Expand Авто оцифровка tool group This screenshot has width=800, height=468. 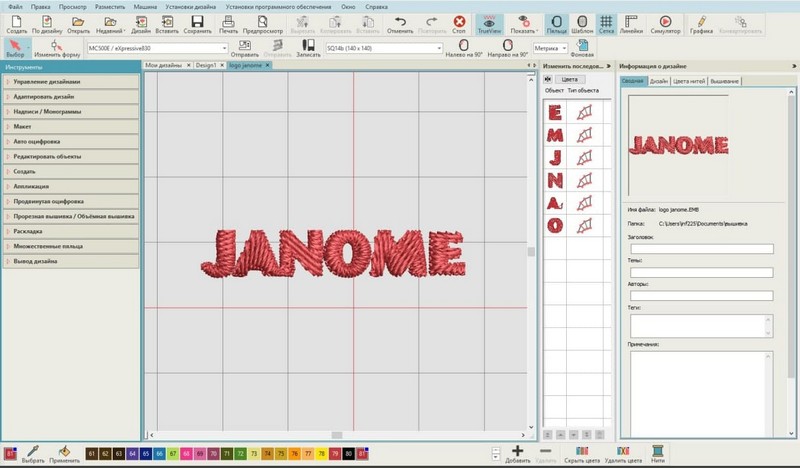[x=71, y=141]
